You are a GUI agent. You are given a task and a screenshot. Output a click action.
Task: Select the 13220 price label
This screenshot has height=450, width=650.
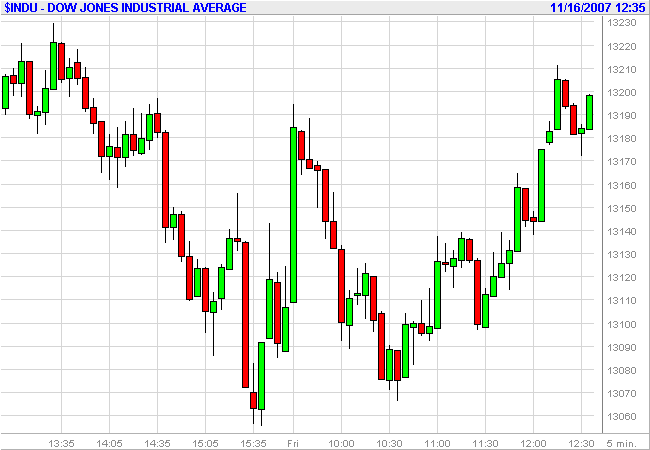621,46
